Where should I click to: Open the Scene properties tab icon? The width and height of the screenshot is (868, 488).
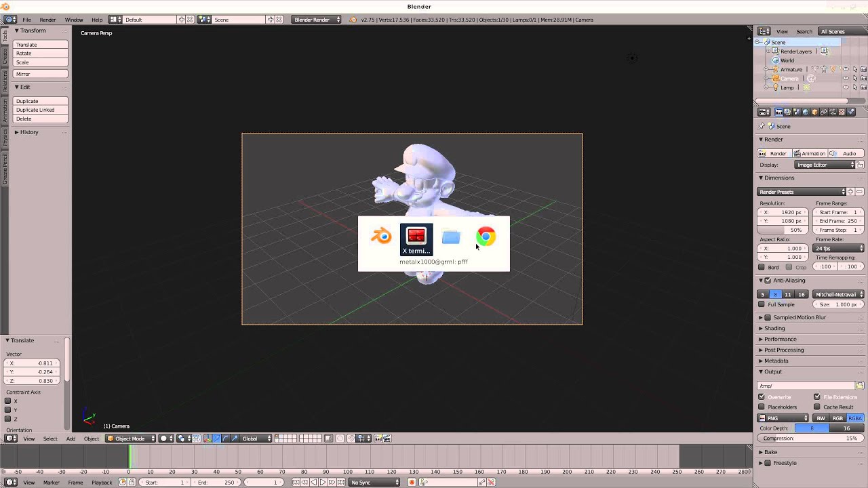[796, 112]
